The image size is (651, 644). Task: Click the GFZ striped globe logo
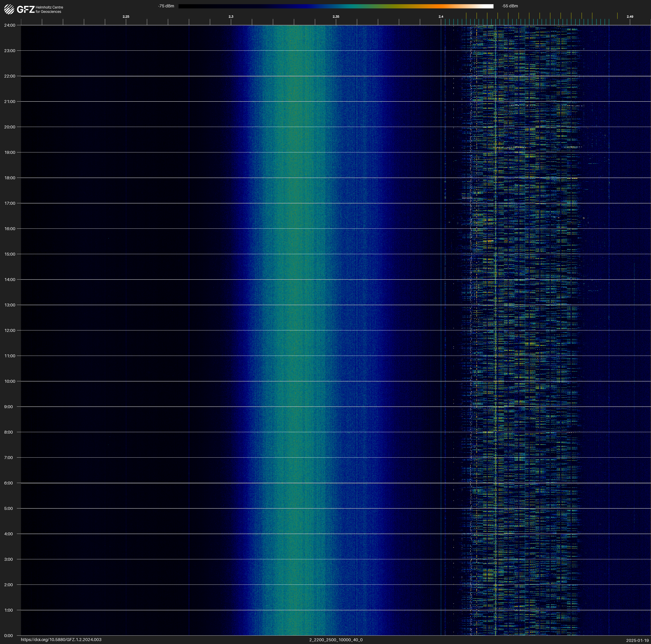(9, 9)
